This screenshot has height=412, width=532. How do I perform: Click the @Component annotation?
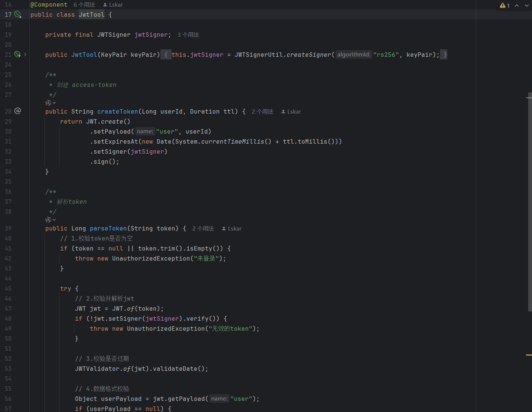tap(49, 5)
